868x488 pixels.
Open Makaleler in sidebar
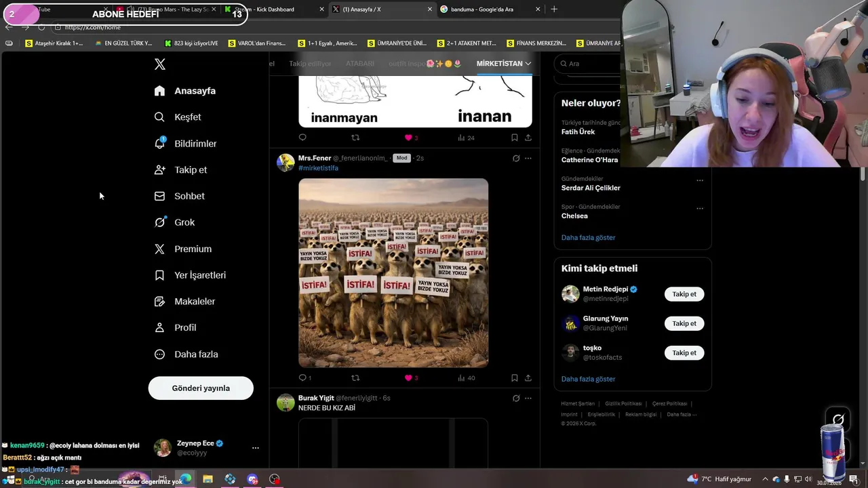click(x=185, y=301)
